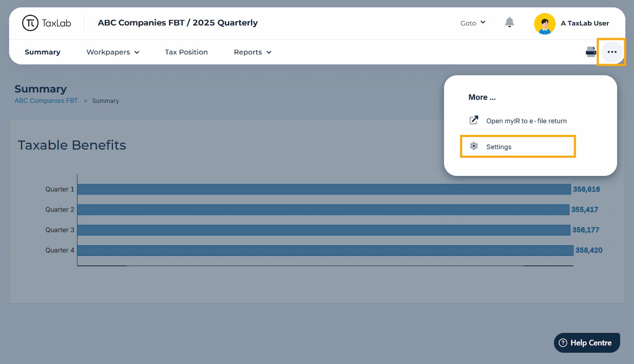Image resolution: width=634 pixels, height=364 pixels.
Task: Click the user avatar picture
Action: pos(544,23)
